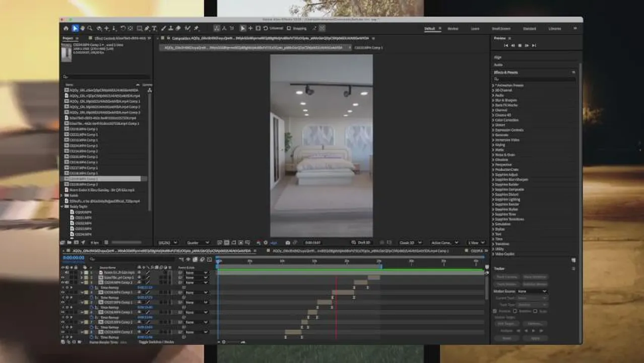Click the Apply button in Tracker
The image size is (644, 363).
click(535, 338)
